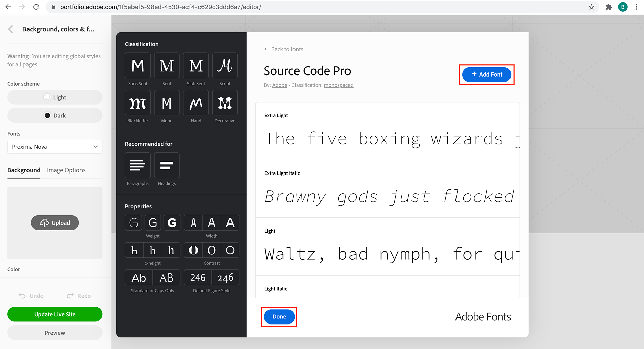
Task: Click Update Live Site button
Action: click(x=55, y=314)
